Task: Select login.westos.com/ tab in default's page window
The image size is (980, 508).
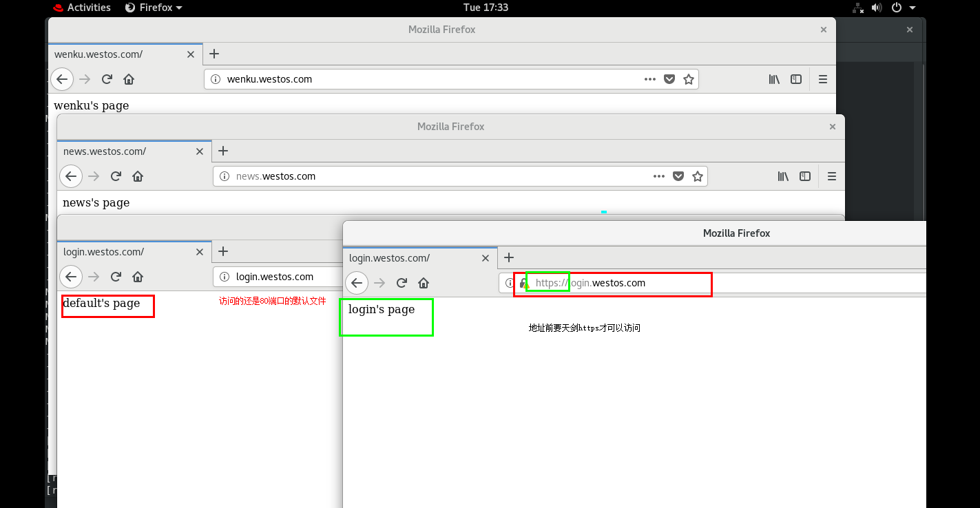Action: click(134, 252)
